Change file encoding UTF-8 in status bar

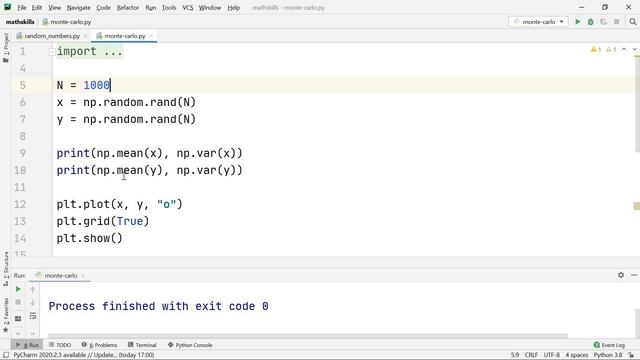[551, 355]
